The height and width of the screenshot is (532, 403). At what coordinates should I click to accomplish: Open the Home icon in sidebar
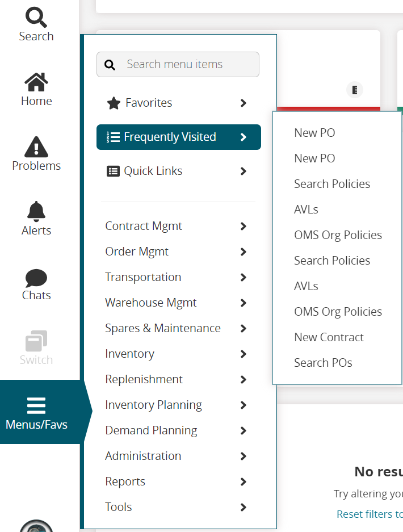(x=36, y=82)
